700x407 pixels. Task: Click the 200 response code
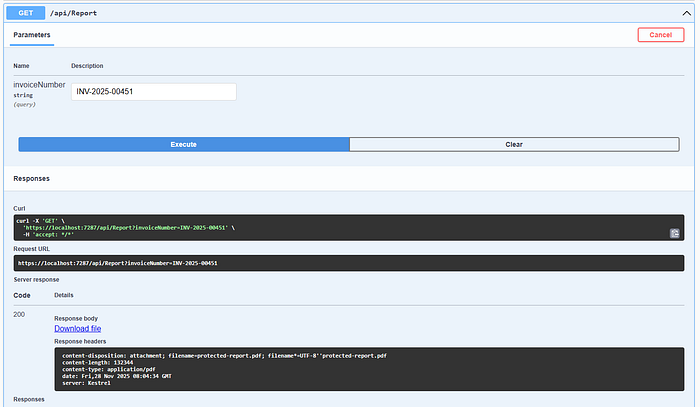(x=20, y=314)
